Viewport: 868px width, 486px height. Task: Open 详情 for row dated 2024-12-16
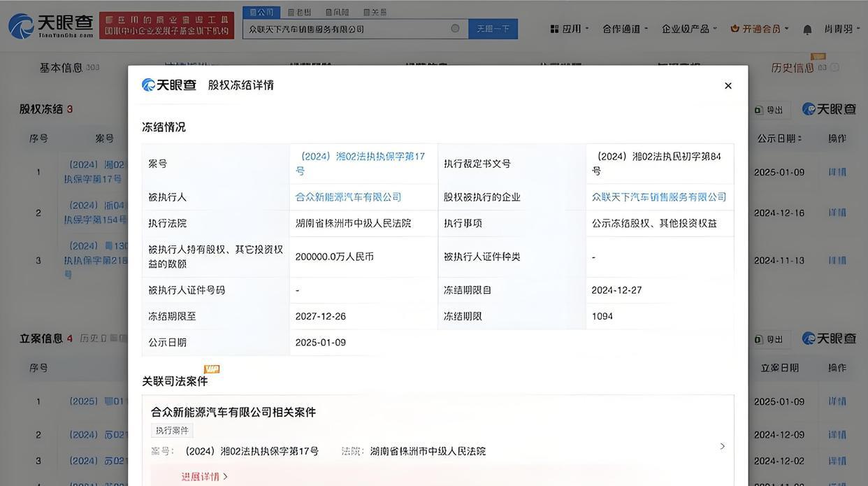point(837,213)
